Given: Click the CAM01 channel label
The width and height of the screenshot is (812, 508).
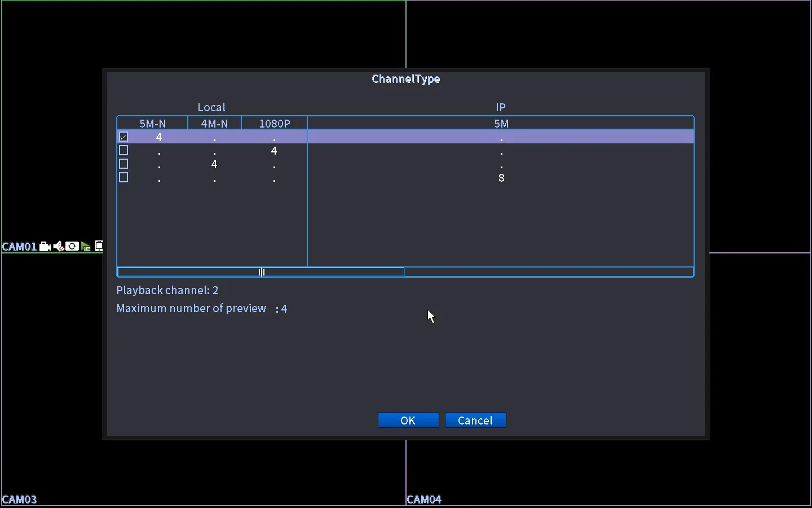Looking at the screenshot, I should (20, 247).
